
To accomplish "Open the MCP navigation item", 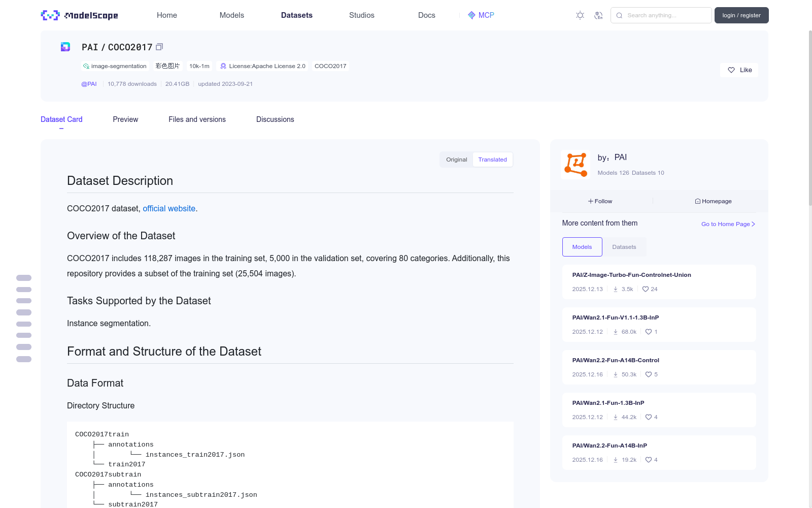I will click(x=481, y=15).
